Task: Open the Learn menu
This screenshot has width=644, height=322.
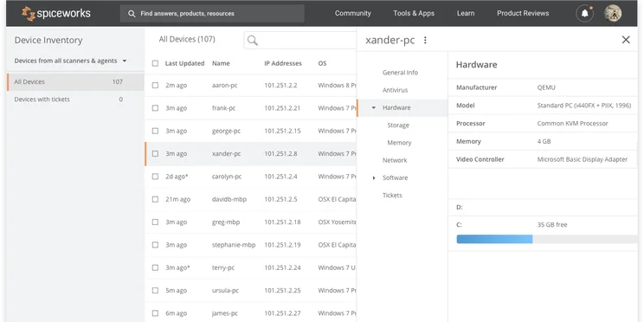Action: click(x=466, y=13)
